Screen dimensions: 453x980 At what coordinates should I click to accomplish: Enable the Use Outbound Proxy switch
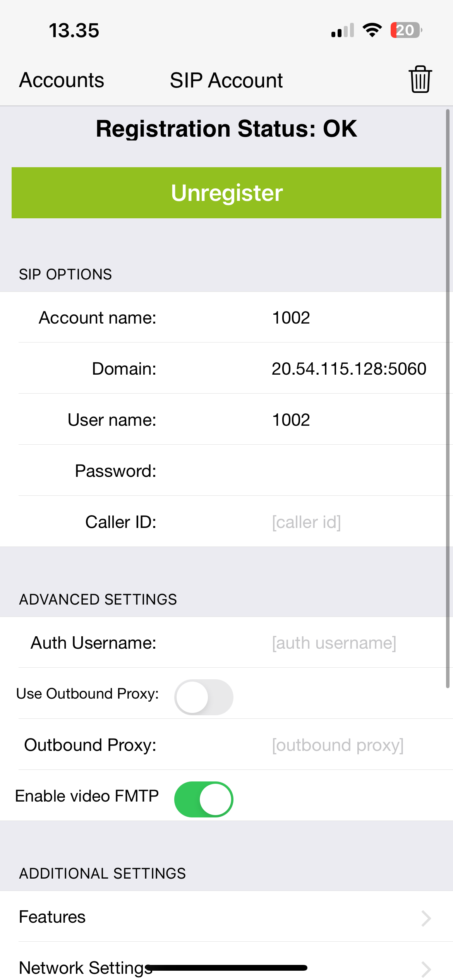[204, 697]
